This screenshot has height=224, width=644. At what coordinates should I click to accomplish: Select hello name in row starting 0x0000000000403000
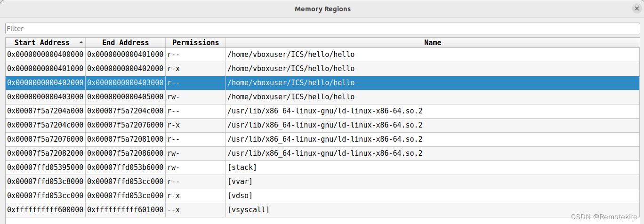coord(291,97)
